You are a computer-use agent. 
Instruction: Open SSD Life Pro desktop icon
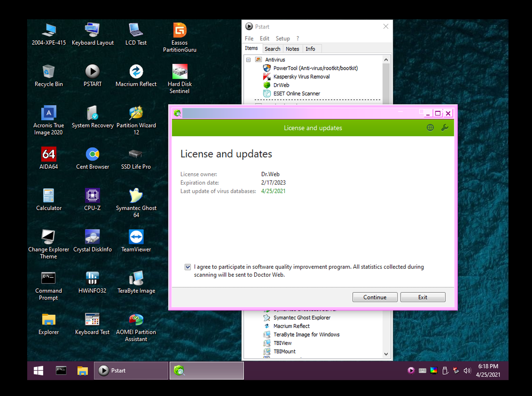point(136,158)
